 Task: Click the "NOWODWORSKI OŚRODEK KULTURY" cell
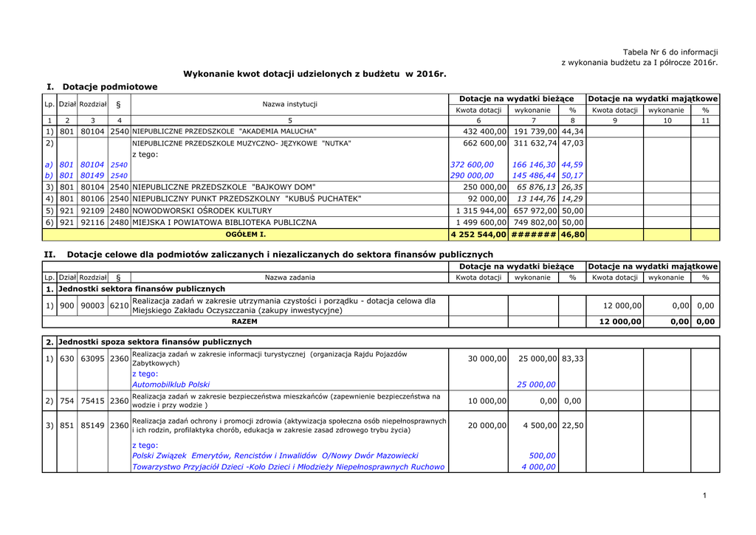point(202,210)
